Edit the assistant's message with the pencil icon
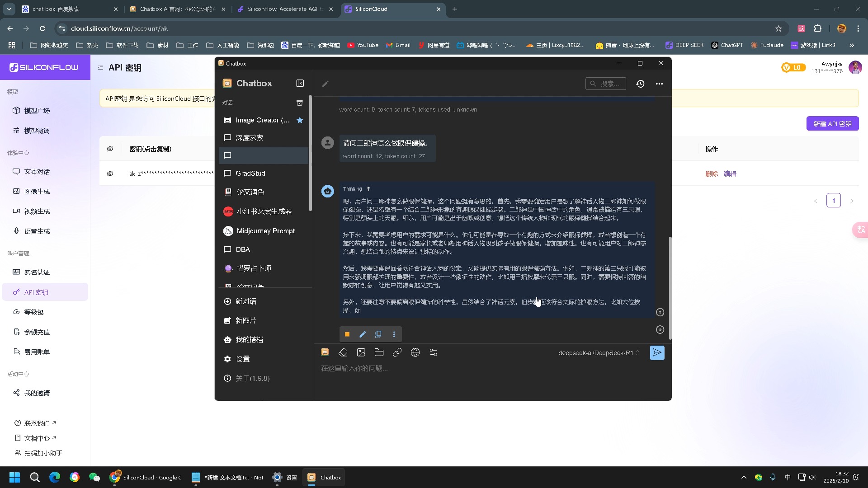Image resolution: width=868 pixels, height=488 pixels. pyautogui.click(x=363, y=334)
